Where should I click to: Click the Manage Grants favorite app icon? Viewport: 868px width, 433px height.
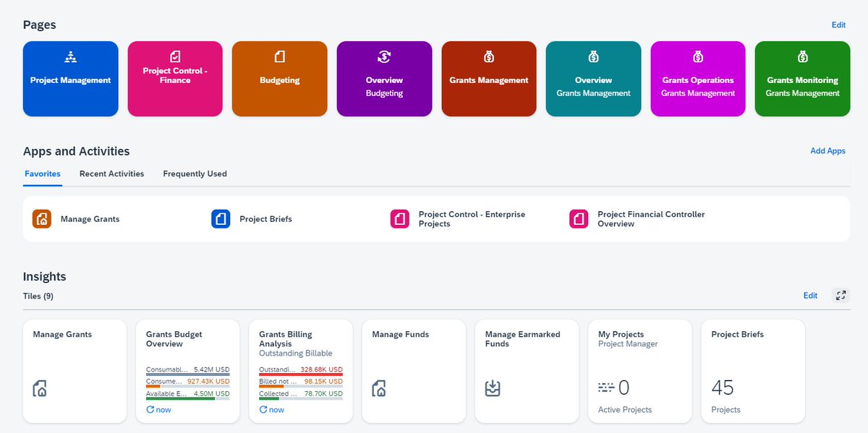point(42,219)
